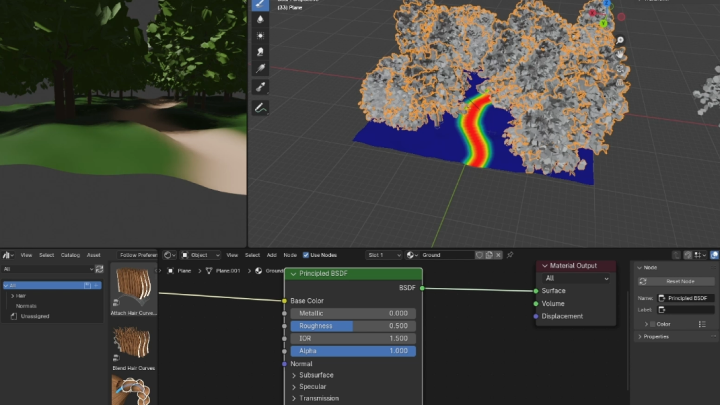Open the shader editor Node menu
This screenshot has height=405, width=720.
point(290,255)
